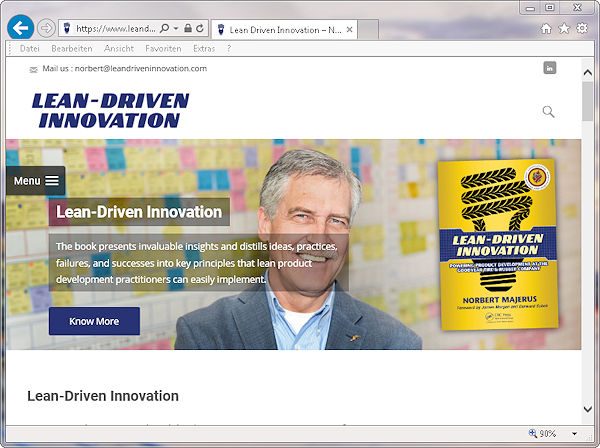The width and height of the screenshot is (600, 448).
Task: Click the address bar search icon
Action: click(x=163, y=29)
